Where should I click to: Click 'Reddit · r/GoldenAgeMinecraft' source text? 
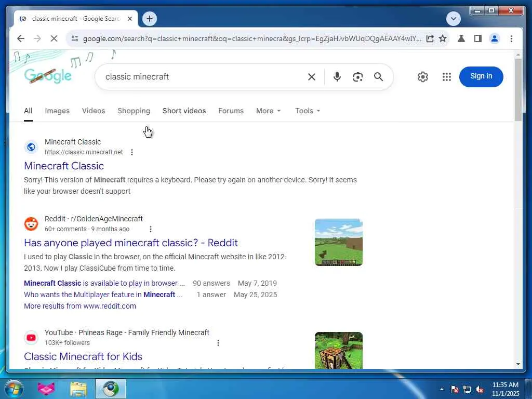tap(94, 219)
